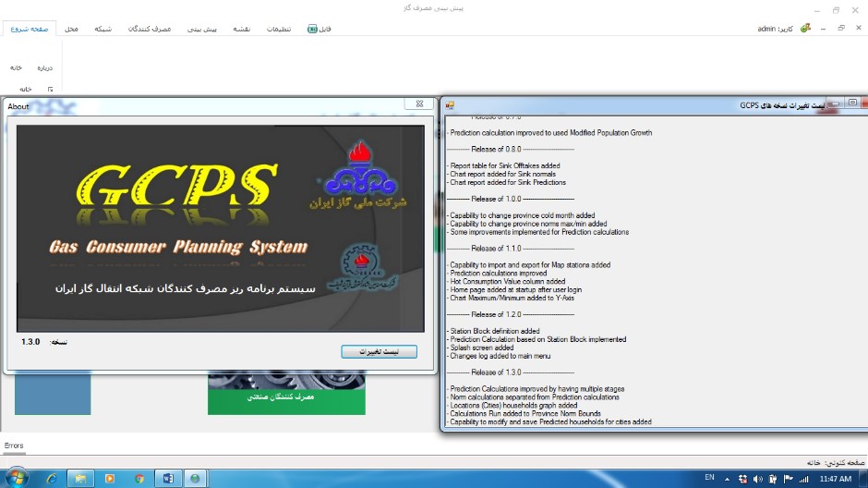This screenshot has height=488, width=868.
Task: Show hidden tray icons arrow
Action: (727, 479)
